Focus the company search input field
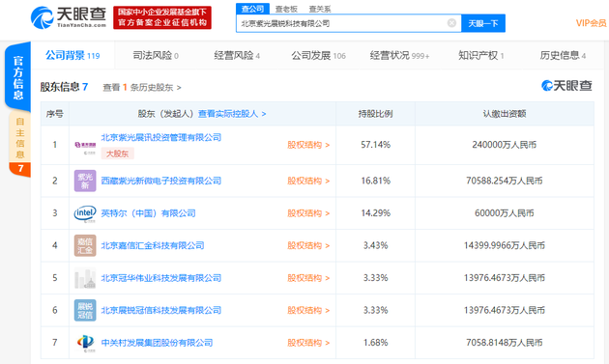 (x=342, y=23)
